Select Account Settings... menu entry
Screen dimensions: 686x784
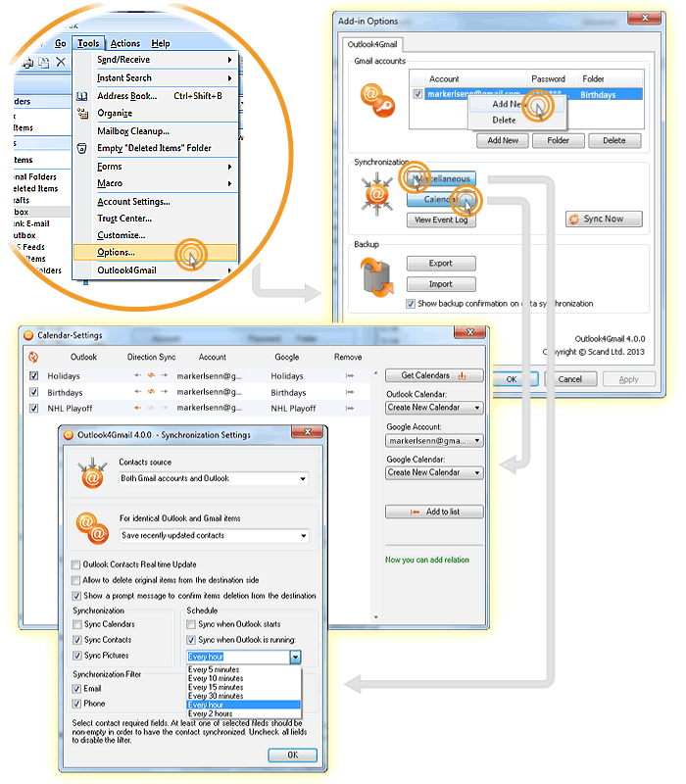[x=133, y=202]
